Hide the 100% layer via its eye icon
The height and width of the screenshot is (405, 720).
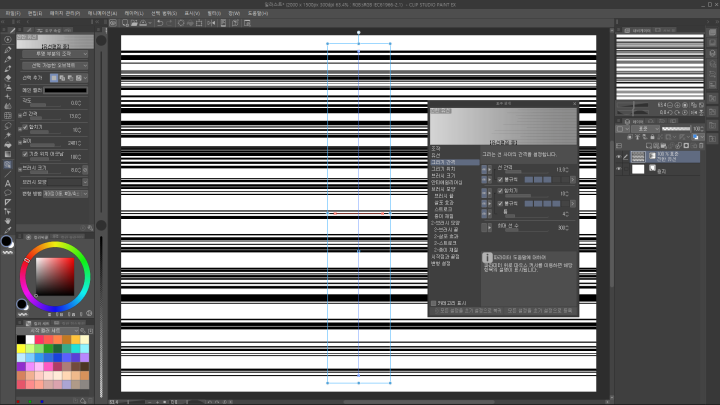pyautogui.click(x=621, y=157)
